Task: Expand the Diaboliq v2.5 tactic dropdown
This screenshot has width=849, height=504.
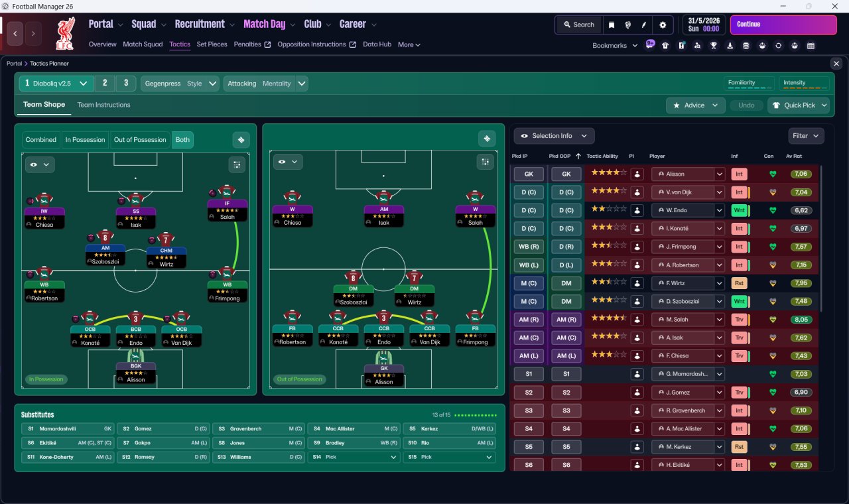Action: coord(83,84)
